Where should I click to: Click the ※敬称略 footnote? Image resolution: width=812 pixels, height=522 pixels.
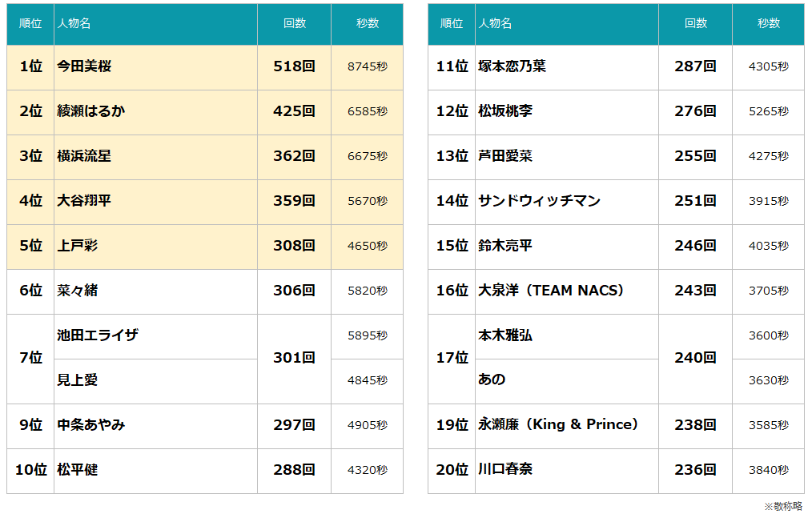tap(782, 507)
